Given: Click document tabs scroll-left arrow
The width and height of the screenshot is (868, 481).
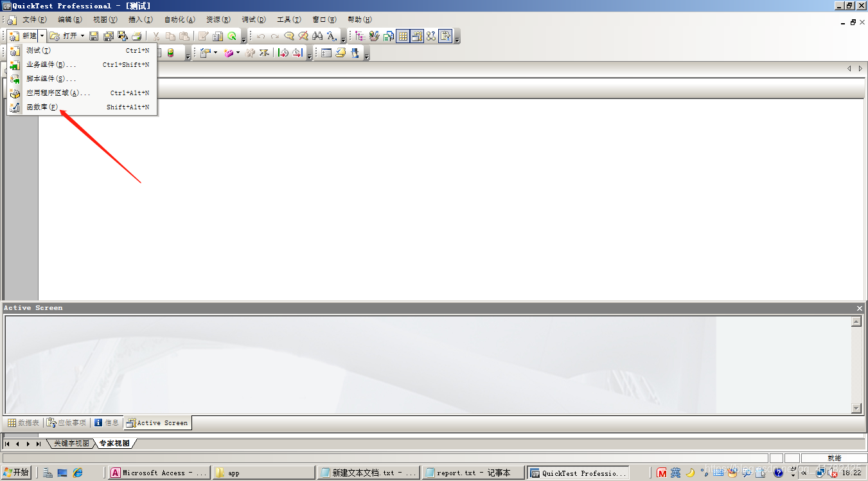Looking at the screenshot, I should pyautogui.click(x=849, y=68).
